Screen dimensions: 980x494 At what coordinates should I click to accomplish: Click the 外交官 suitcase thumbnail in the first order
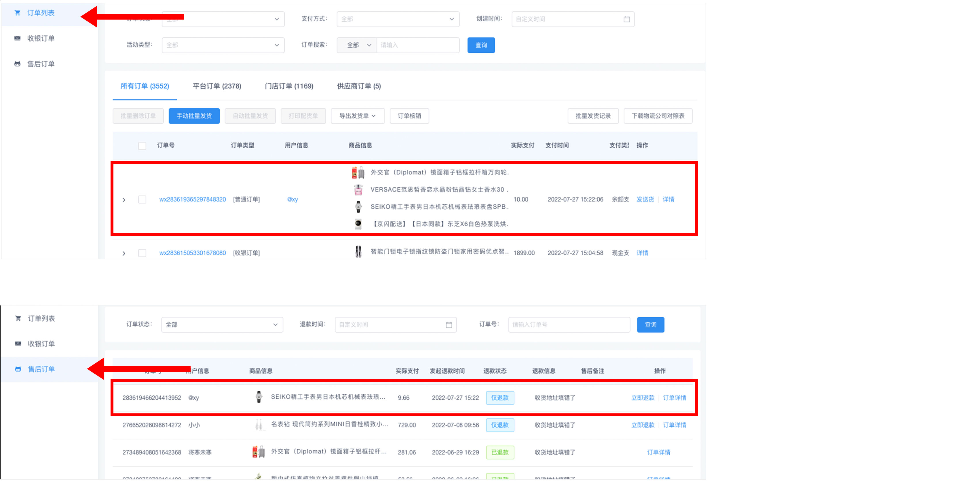358,173
